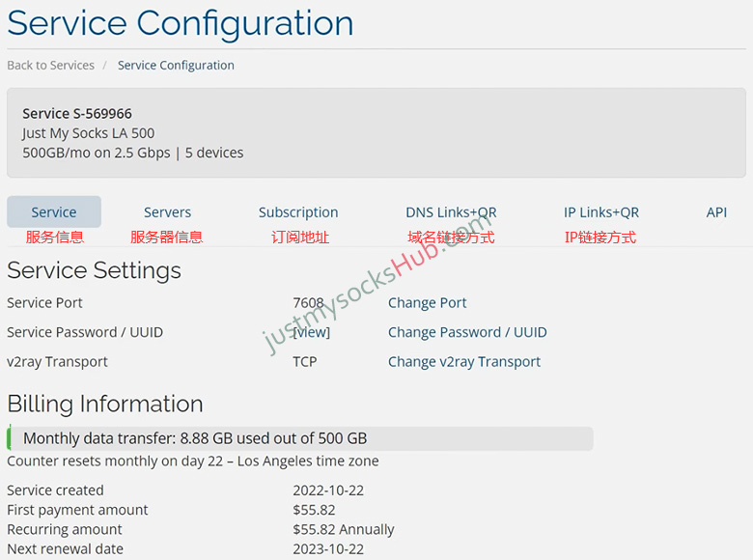This screenshot has height=560, width=753.
Task: Click the service created date 2022-10-22
Action: coord(328,490)
